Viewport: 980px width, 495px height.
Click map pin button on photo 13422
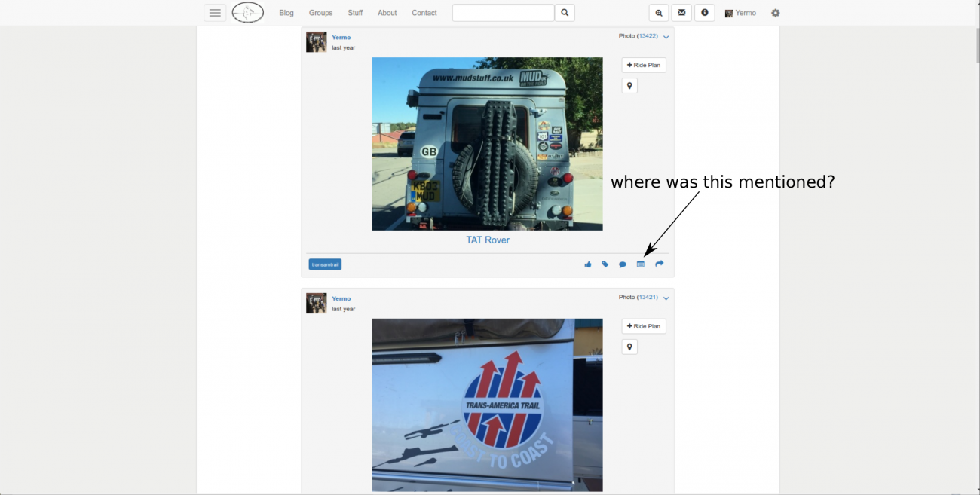[629, 86]
